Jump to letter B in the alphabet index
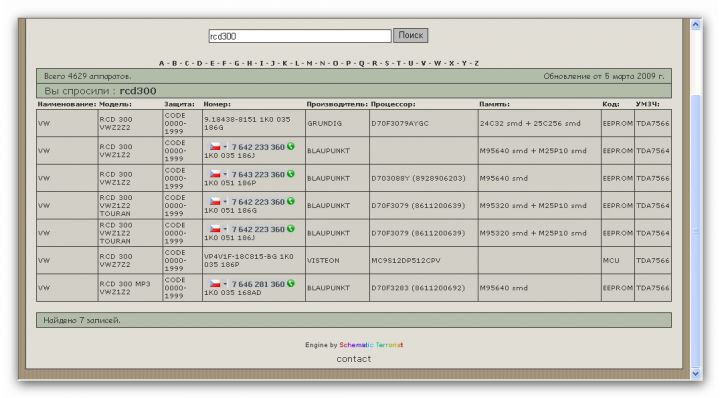 click(x=174, y=63)
